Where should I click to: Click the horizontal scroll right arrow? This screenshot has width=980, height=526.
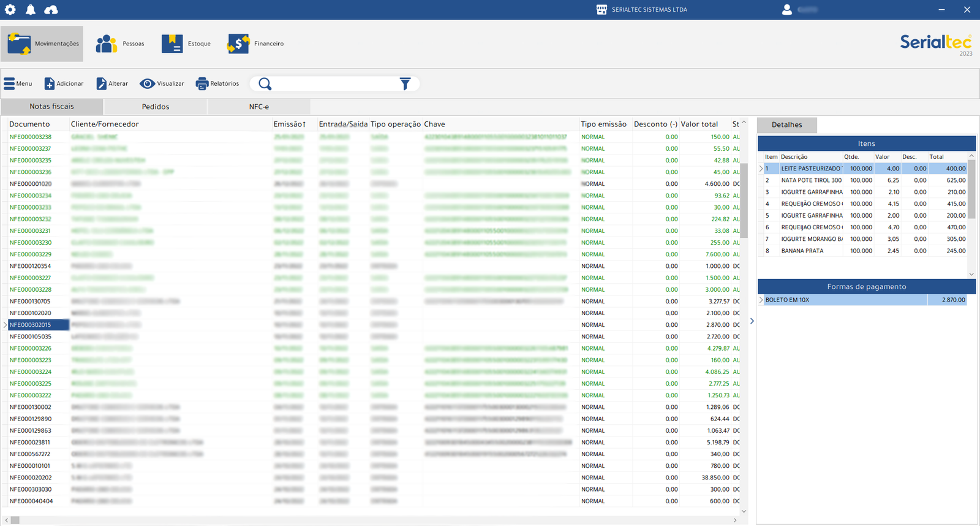tap(736, 520)
